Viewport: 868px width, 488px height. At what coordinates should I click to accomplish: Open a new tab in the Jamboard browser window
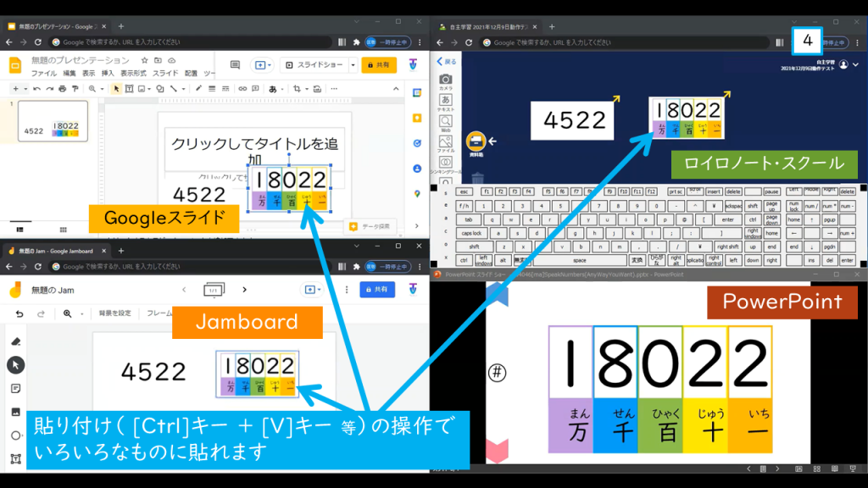tap(120, 251)
